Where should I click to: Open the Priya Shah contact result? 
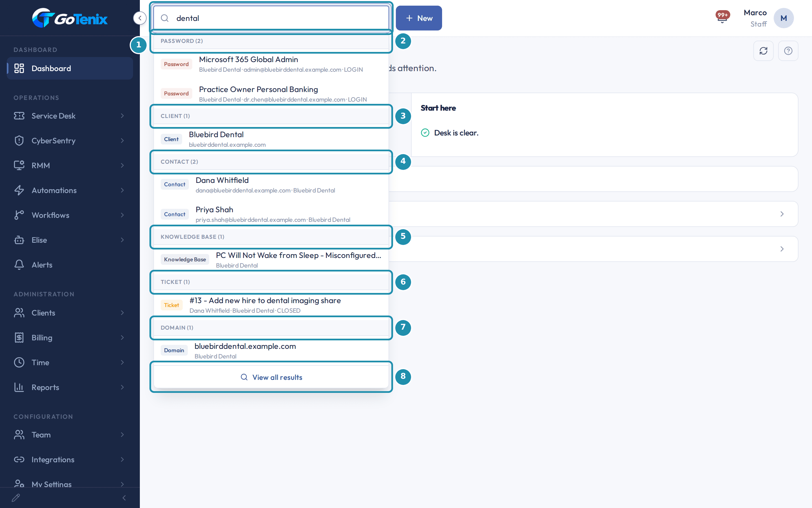(271, 214)
